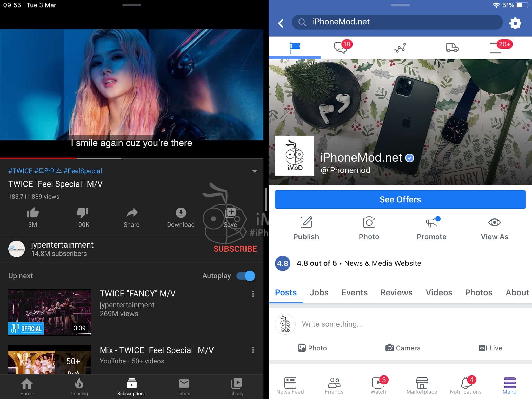Image resolution: width=532 pixels, height=399 pixels.
Task: Open Facebook Marketplace
Action: [x=422, y=386]
